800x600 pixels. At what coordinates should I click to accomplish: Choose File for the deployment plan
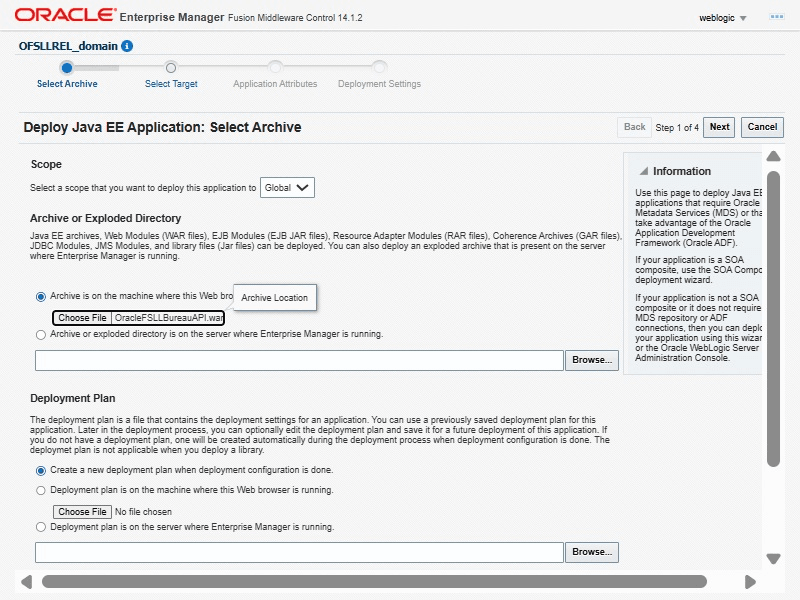(x=82, y=512)
